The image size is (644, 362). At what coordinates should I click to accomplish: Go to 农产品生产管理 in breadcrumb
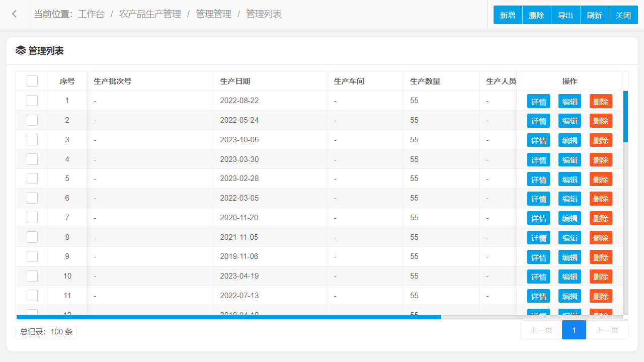150,14
